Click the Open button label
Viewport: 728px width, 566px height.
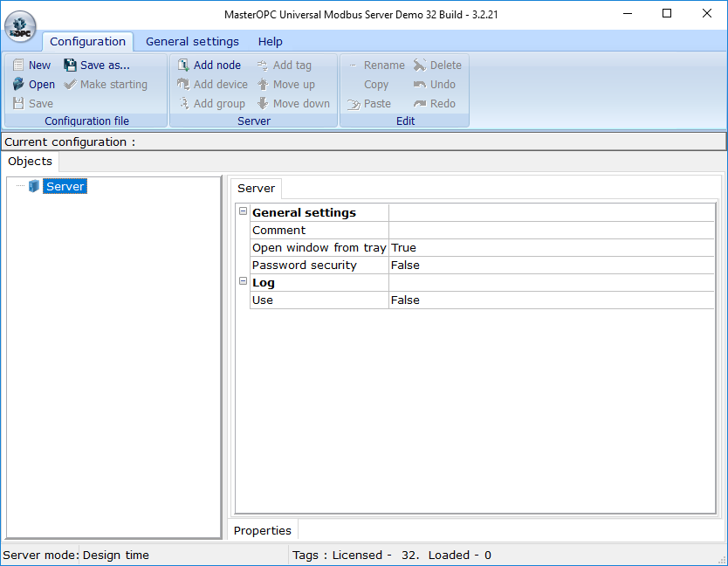42,85
